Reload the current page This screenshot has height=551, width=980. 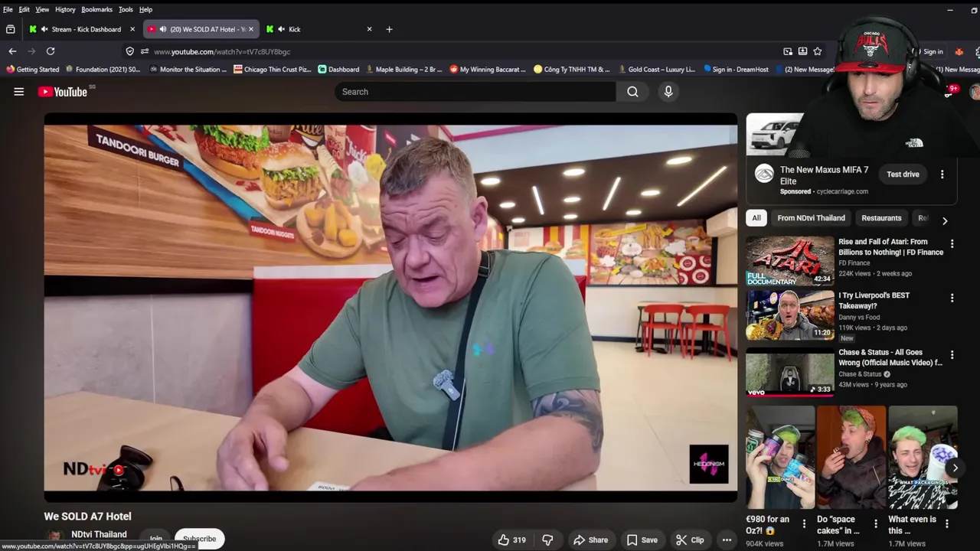click(51, 51)
